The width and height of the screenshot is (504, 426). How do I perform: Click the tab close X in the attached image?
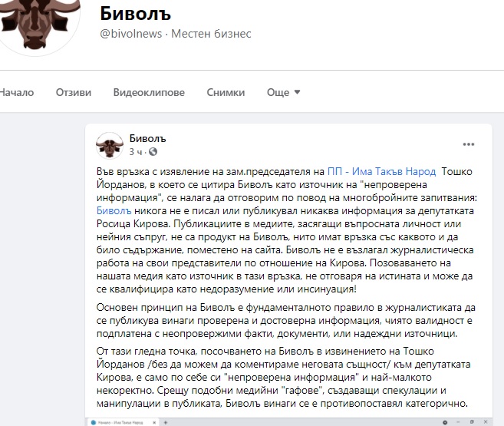pos(154,422)
